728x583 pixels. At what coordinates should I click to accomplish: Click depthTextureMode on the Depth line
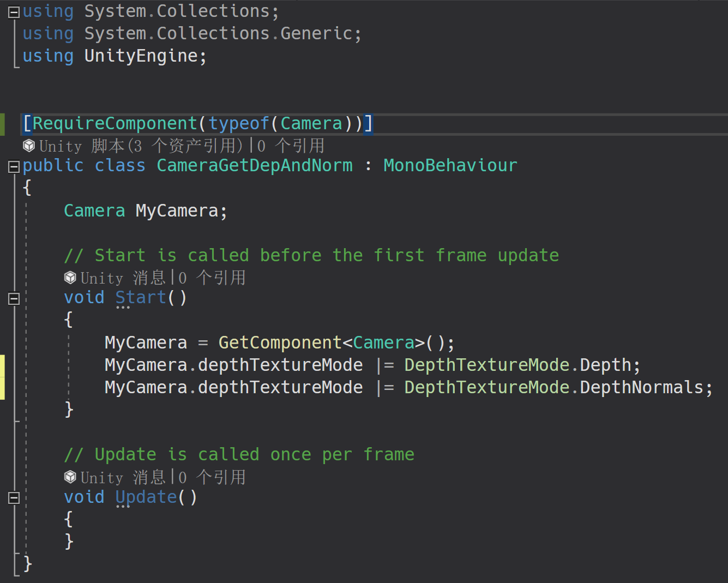click(x=280, y=365)
